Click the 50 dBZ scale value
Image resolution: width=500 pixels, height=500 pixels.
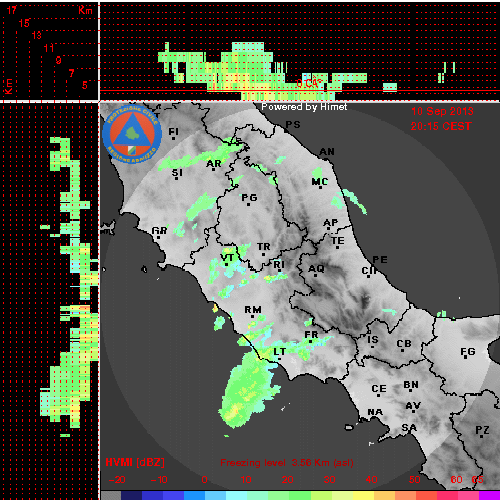point(414,480)
